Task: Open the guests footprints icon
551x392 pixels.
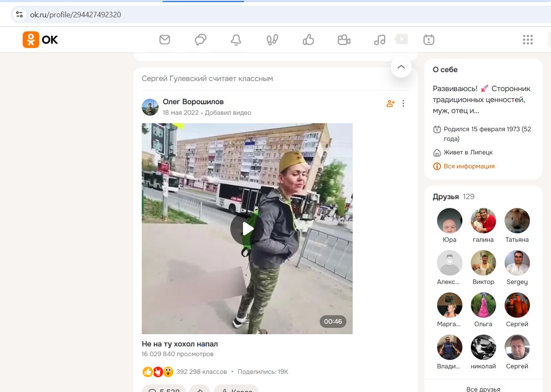Action: (x=272, y=40)
